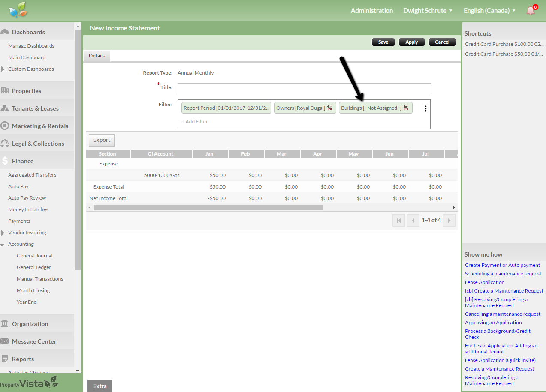Open the notifications bell icon
The image size is (546, 392).
tap(531, 10)
